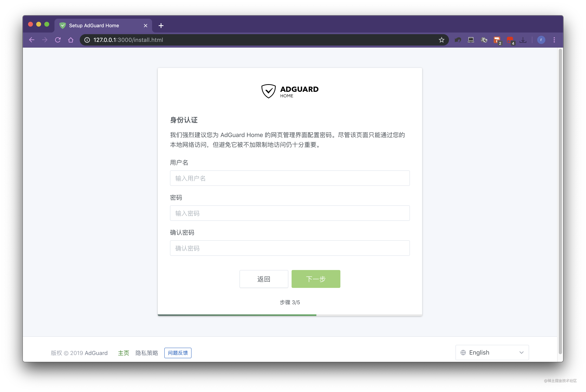Click the browser back navigation arrow
Screen dimensions: 586x392
tap(33, 40)
